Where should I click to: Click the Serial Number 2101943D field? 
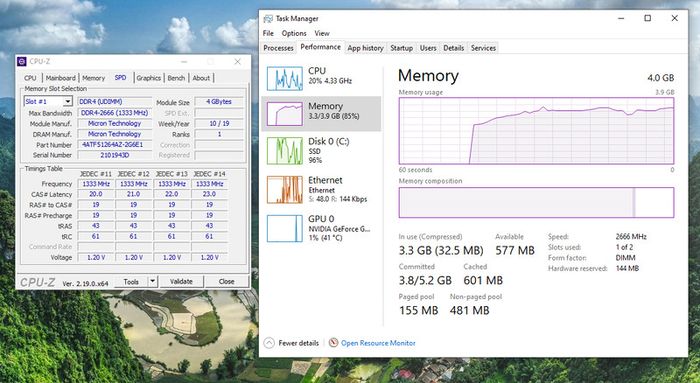click(x=115, y=155)
